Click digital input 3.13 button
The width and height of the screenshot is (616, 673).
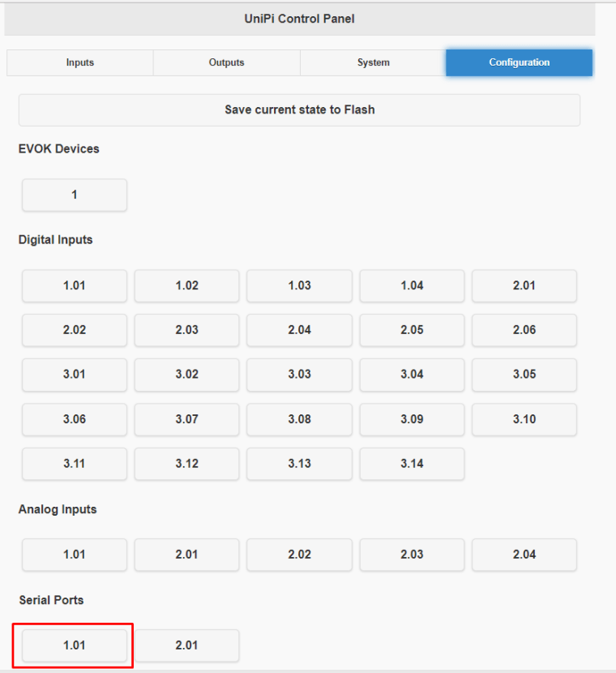299,464
